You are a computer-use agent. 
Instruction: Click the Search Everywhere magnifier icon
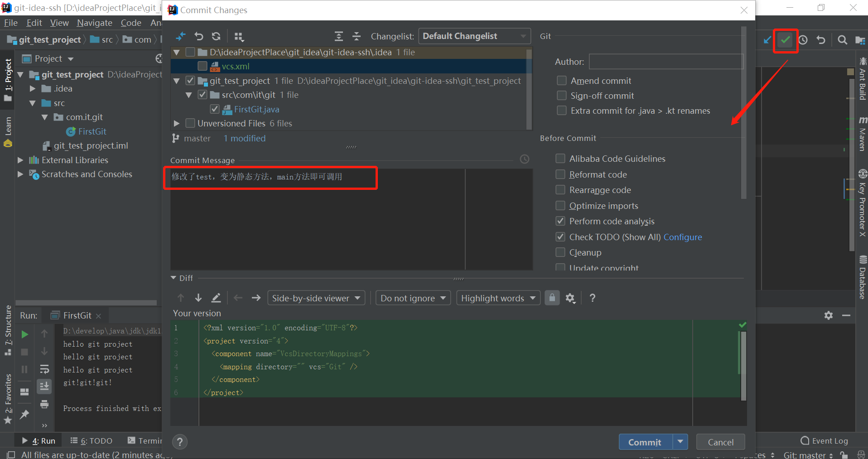pos(842,40)
